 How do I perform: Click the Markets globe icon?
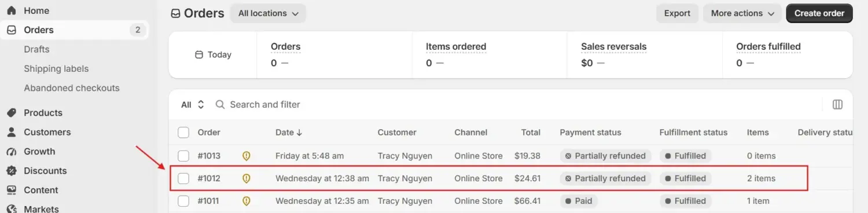[x=11, y=209]
